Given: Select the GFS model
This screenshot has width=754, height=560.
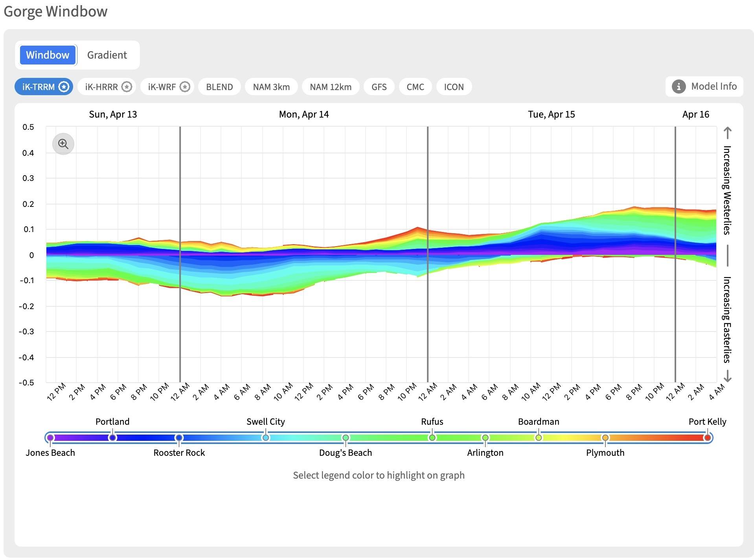Looking at the screenshot, I should pos(379,87).
